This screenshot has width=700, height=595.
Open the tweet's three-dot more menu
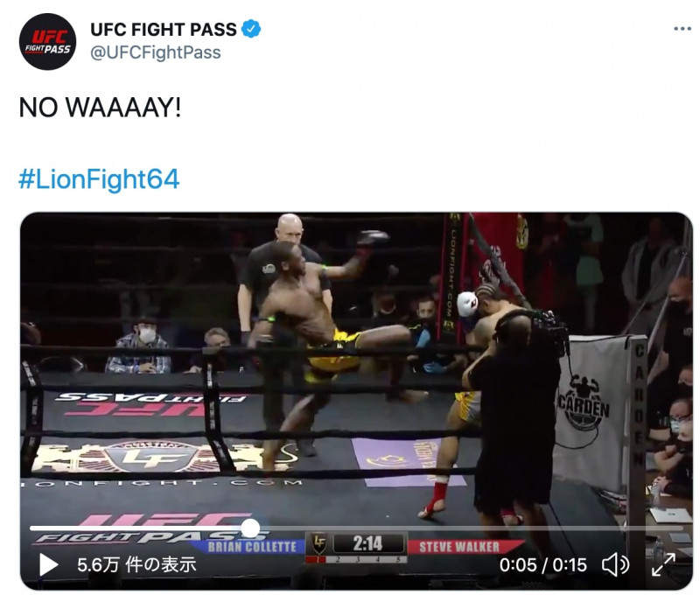coord(682,29)
